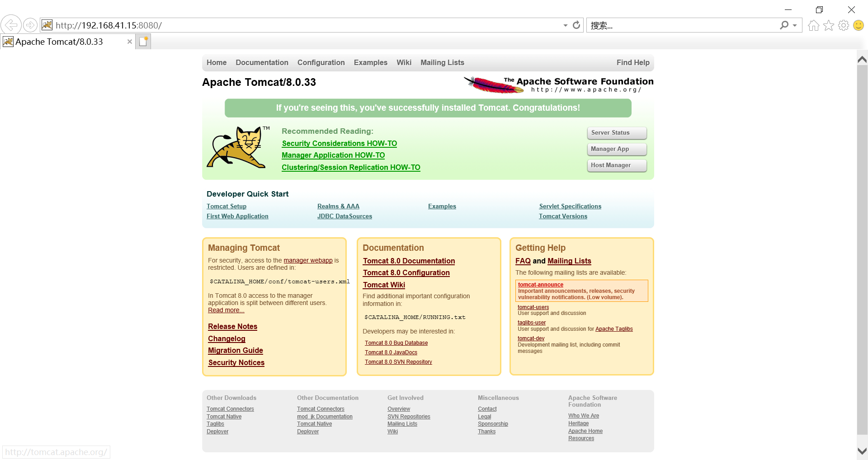868x460 pixels.
Task: Open Favorites star icon
Action: 829,25
